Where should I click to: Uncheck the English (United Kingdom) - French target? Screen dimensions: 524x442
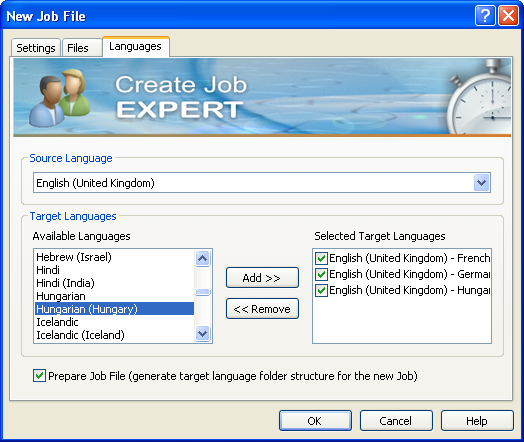pyautogui.click(x=321, y=258)
